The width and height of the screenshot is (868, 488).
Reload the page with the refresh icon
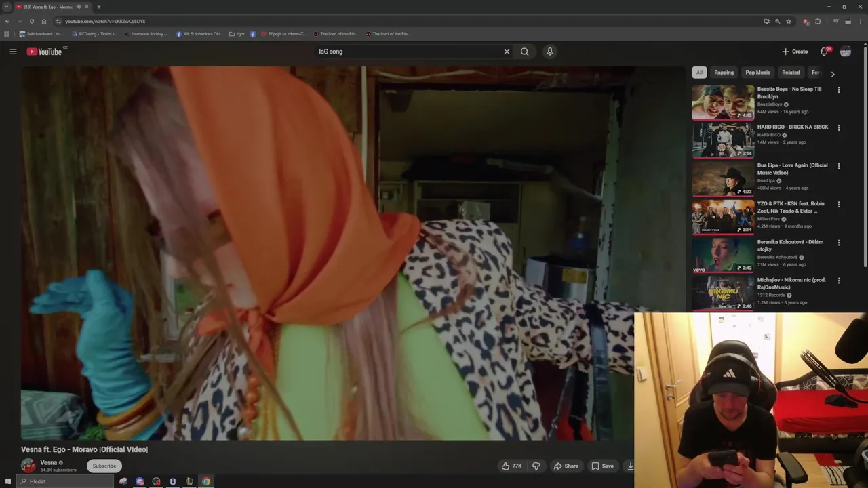coord(31,21)
